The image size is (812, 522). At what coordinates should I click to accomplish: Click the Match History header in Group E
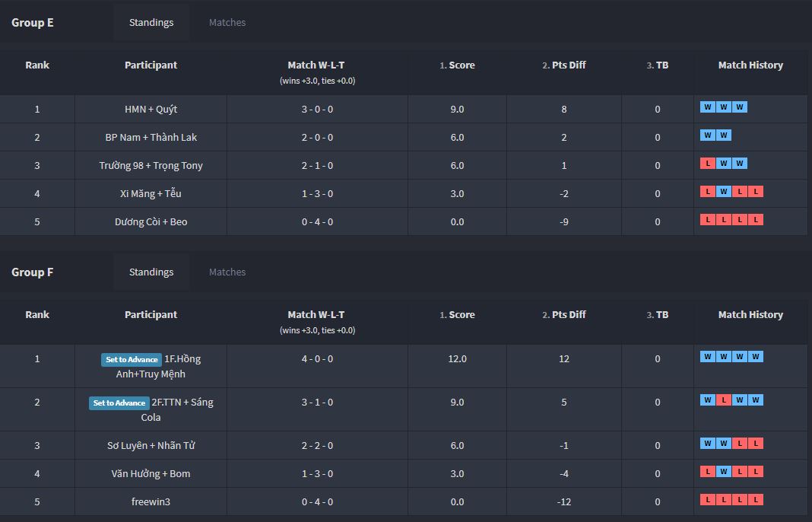pos(750,65)
